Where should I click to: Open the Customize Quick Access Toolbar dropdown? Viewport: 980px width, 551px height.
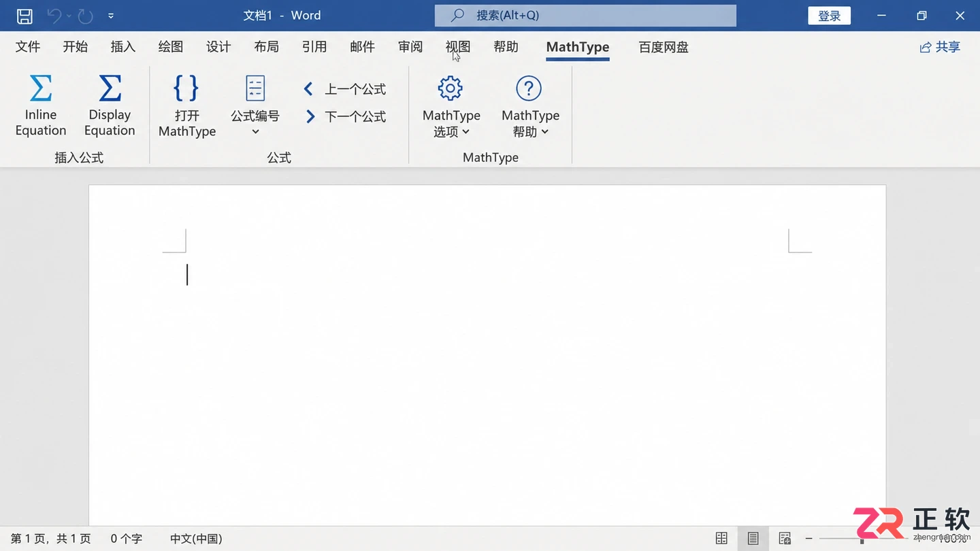point(111,16)
